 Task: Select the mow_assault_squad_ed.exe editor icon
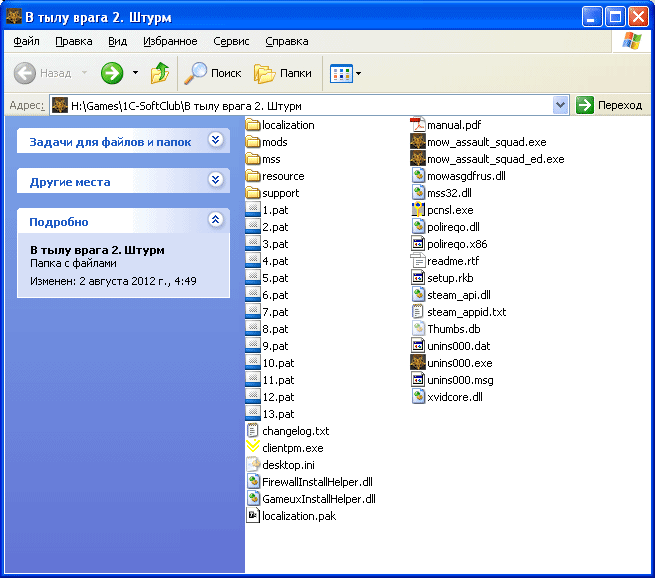418,159
